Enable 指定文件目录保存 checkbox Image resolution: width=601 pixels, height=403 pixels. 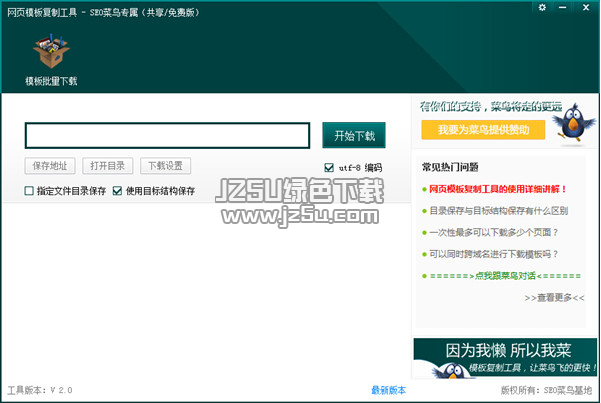(x=29, y=191)
